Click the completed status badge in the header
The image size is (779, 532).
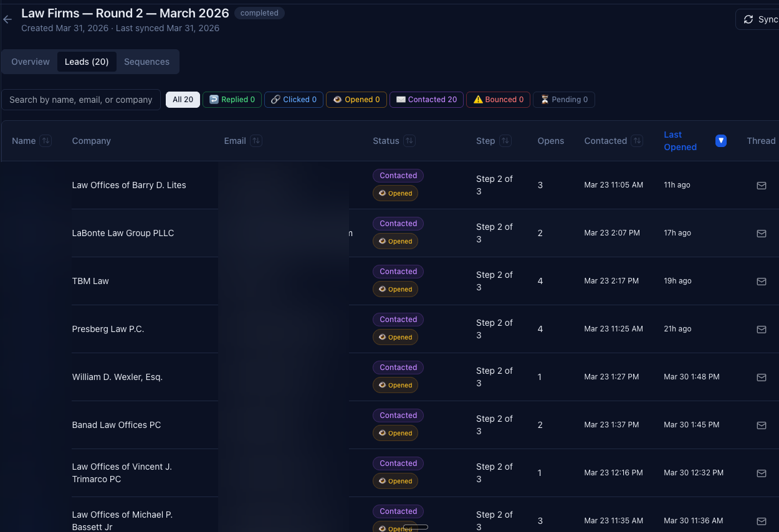point(259,12)
